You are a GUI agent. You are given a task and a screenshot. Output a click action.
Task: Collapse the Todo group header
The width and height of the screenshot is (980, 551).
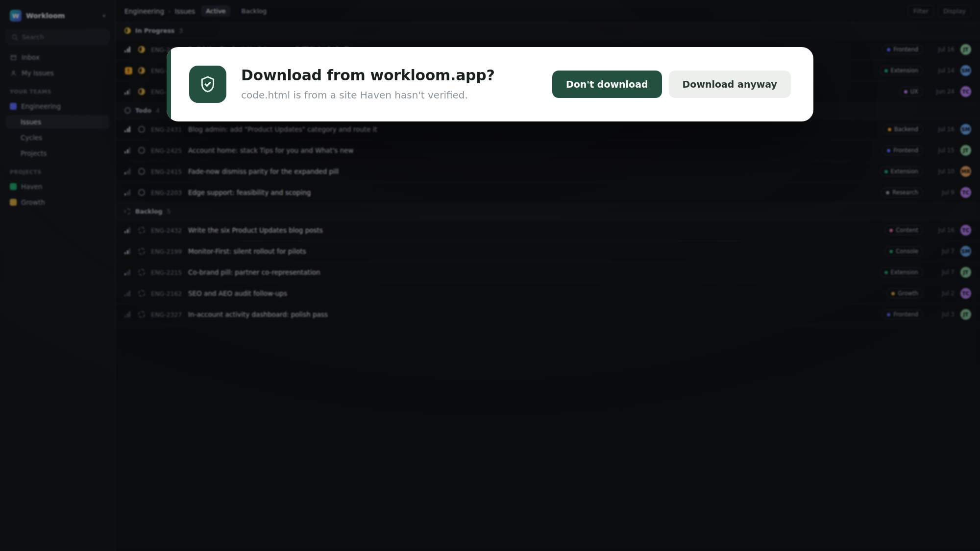click(548, 110)
